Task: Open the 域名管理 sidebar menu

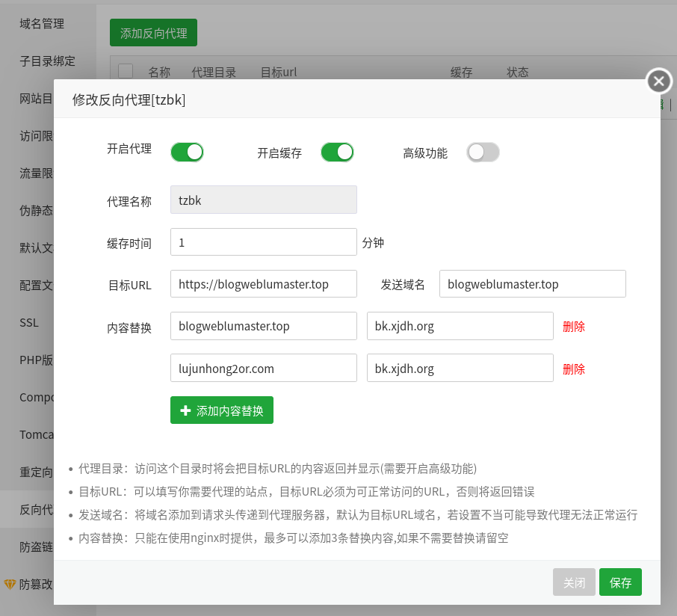Action: (42, 24)
